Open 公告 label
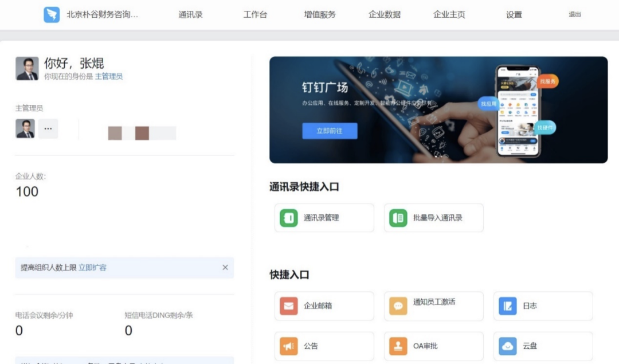 click(311, 346)
